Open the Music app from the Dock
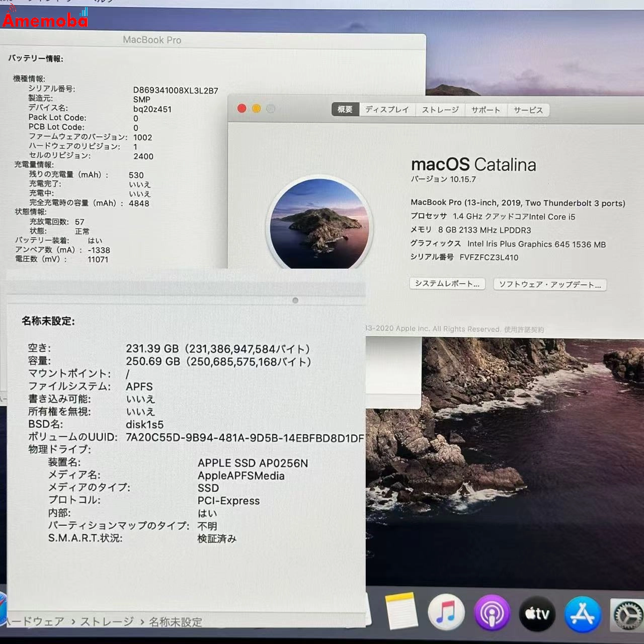644x644 pixels. (446, 613)
